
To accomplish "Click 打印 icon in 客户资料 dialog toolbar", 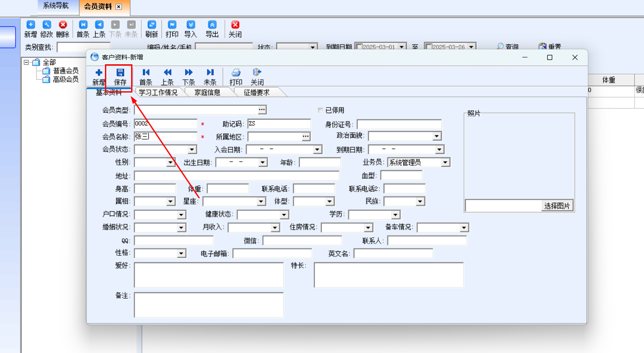I will [236, 72].
